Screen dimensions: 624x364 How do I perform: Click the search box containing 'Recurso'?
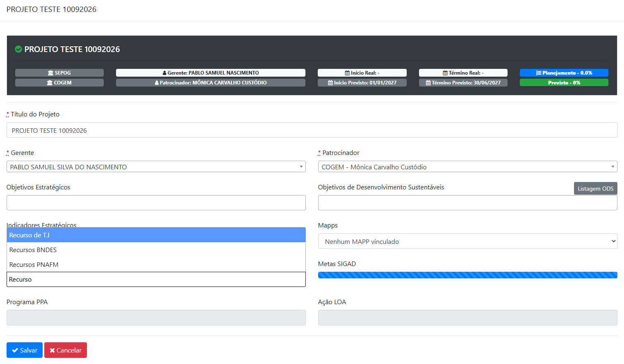(156, 279)
